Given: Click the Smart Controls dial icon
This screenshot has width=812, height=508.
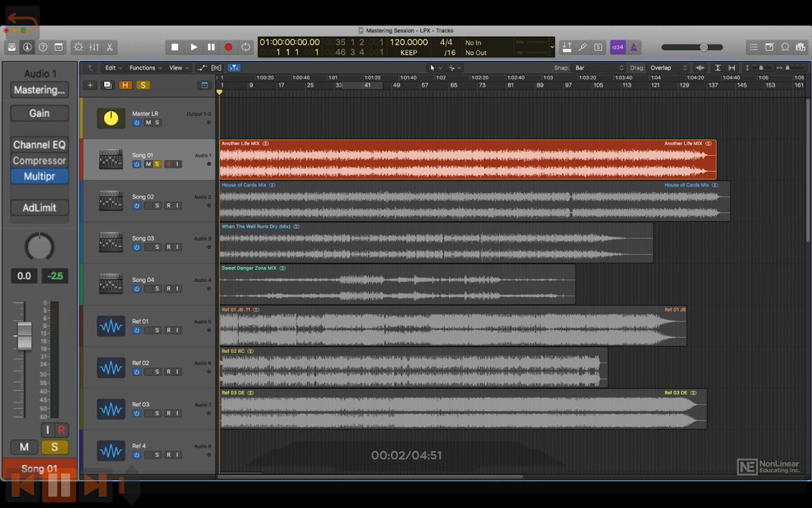Looking at the screenshot, I should tap(78, 47).
